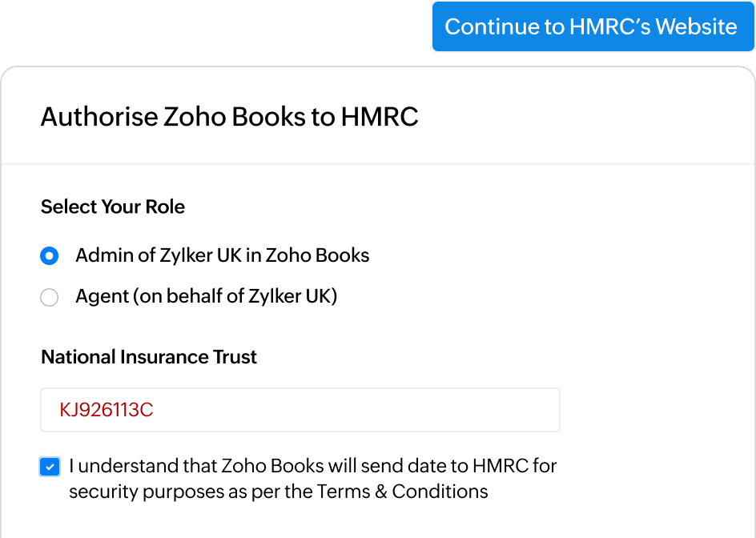Click the 'National Insurance Trust' field label
Screen dimensions: 756x538
coord(149,357)
